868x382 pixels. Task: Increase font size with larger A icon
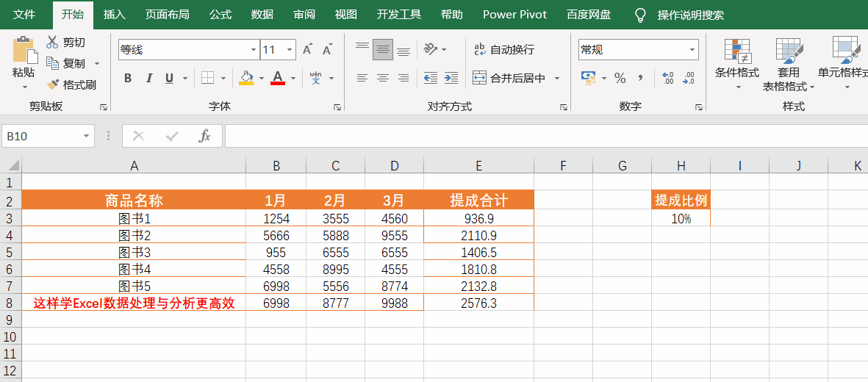(x=308, y=50)
